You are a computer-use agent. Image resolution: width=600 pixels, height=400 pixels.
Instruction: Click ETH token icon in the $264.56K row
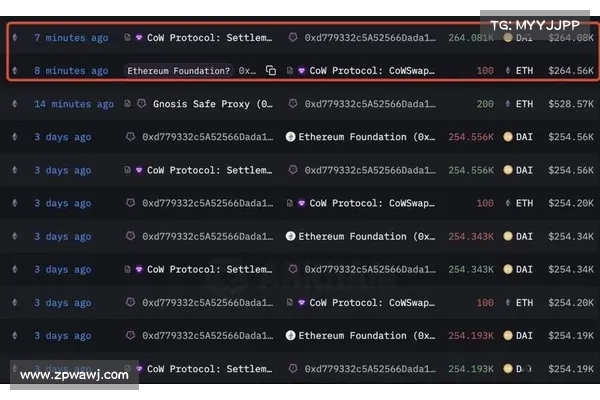[x=508, y=70]
